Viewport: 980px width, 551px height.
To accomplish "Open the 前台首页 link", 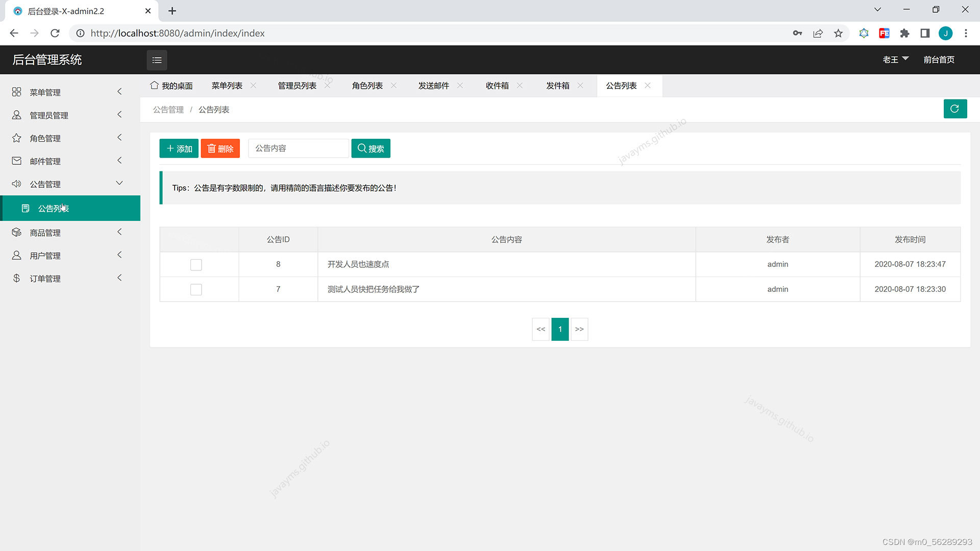I will coord(939,60).
